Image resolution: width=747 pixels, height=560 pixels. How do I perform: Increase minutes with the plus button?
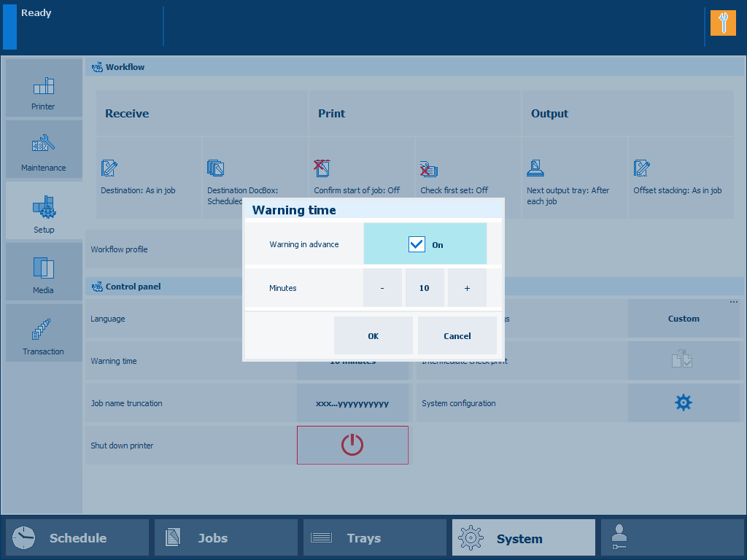point(467,288)
